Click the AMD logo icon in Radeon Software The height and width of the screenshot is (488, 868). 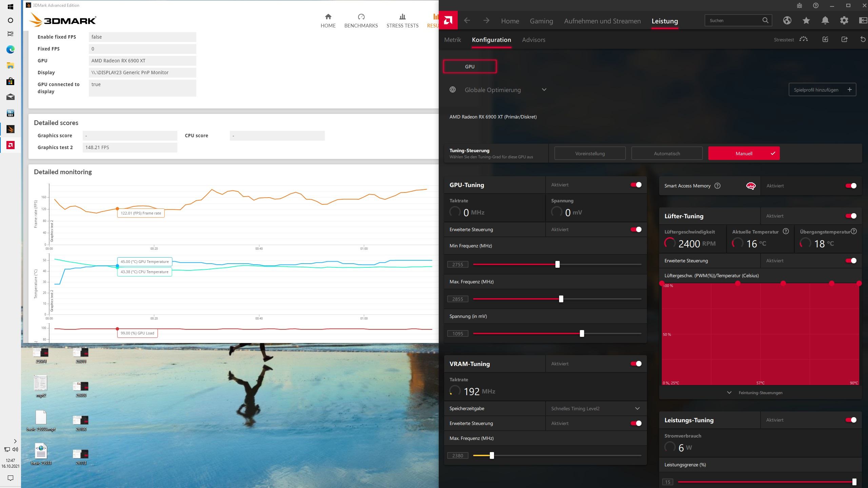pos(448,21)
